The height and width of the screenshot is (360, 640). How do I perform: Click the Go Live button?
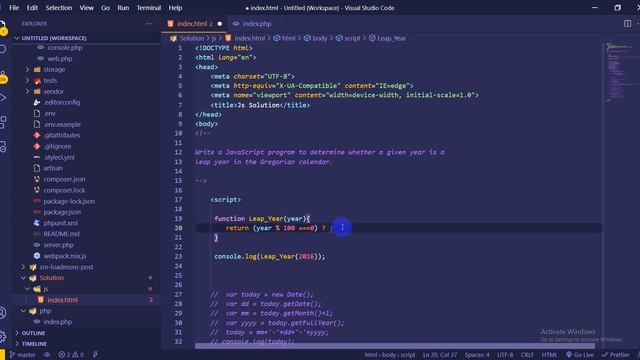[580, 355]
